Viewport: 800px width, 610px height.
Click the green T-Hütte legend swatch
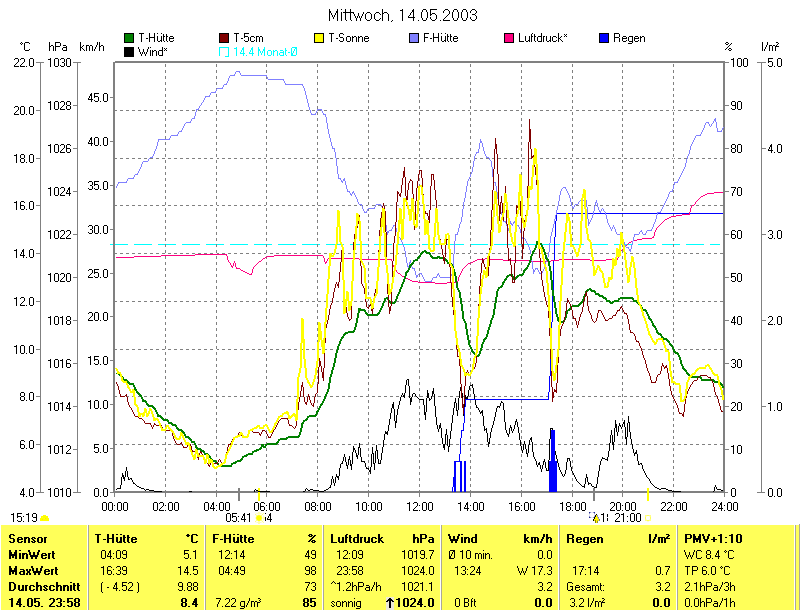click(129, 38)
